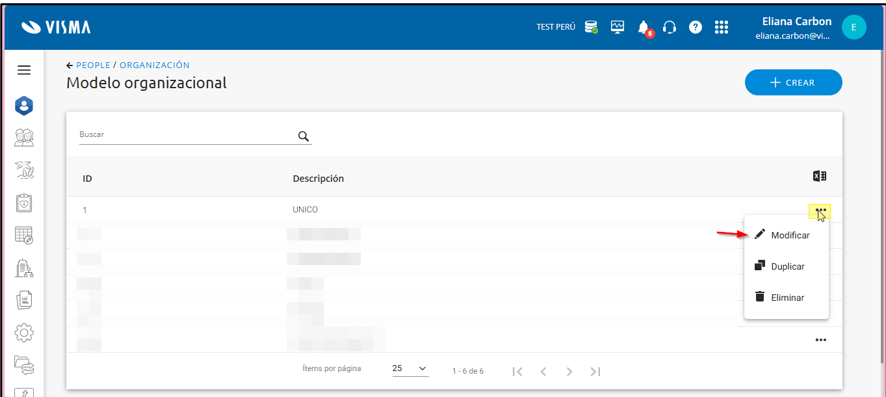
Task: Click the CREAR button
Action: (x=793, y=82)
